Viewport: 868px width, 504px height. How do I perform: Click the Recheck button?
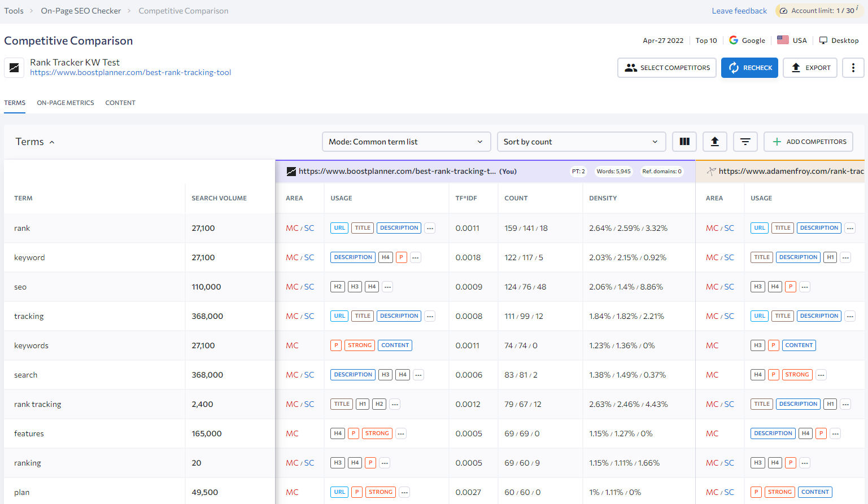tap(749, 68)
